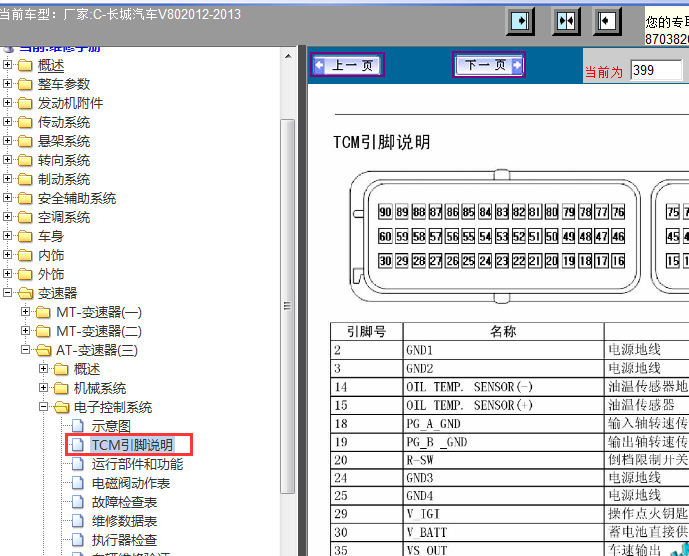
Task: Open the 运行部件和功能 document
Action: 137,464
